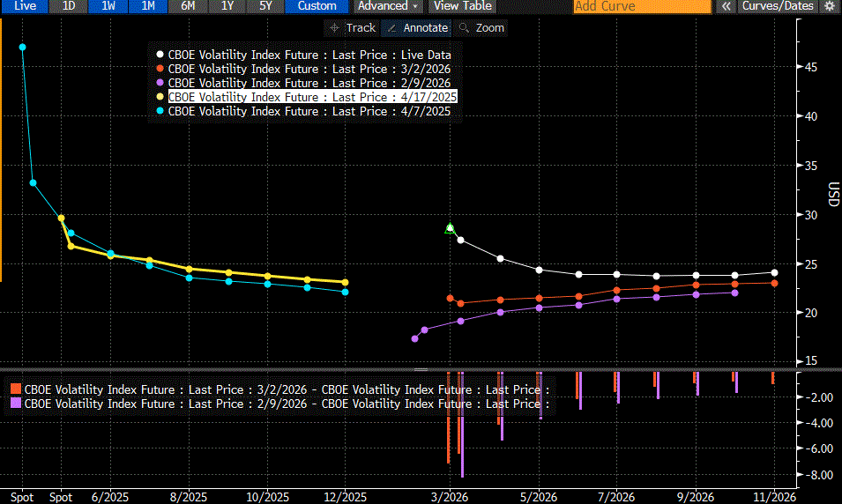Click the x-axis label 6/2025
The image size is (842, 504).
point(110,497)
